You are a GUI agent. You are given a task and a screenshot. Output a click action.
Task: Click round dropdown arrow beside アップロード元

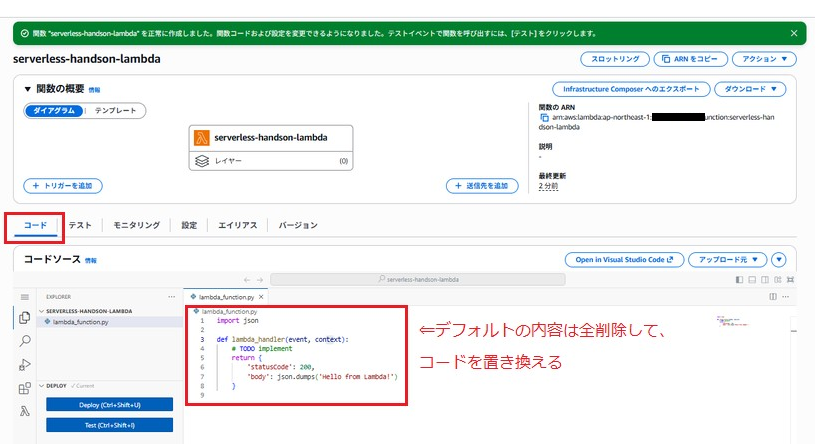click(779, 260)
